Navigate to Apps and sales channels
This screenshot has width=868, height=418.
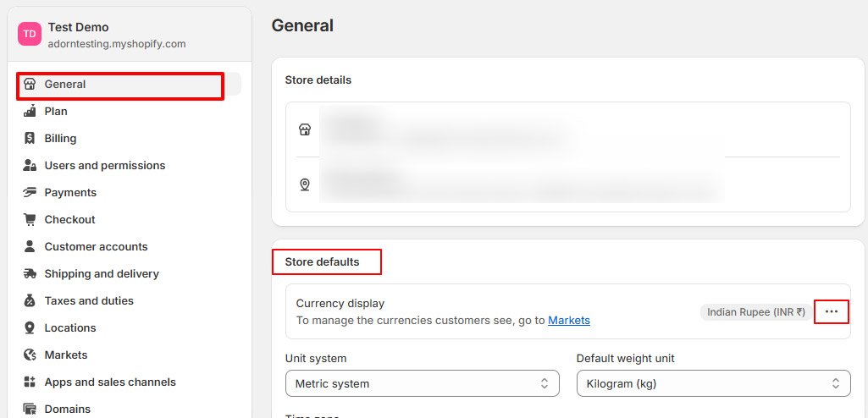click(110, 382)
